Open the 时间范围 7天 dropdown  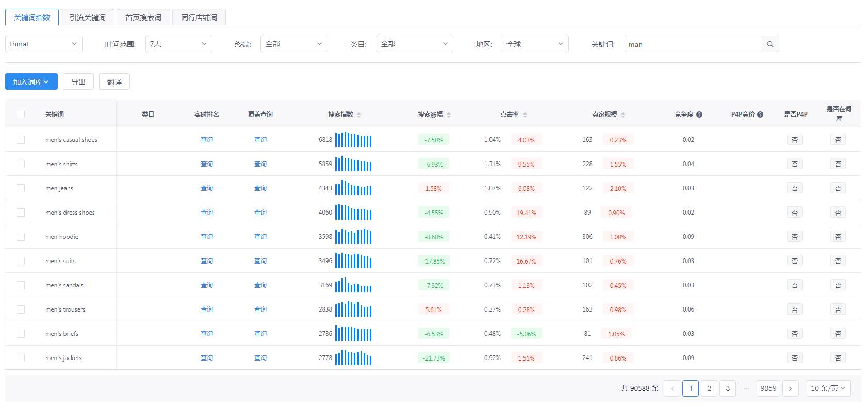[179, 44]
